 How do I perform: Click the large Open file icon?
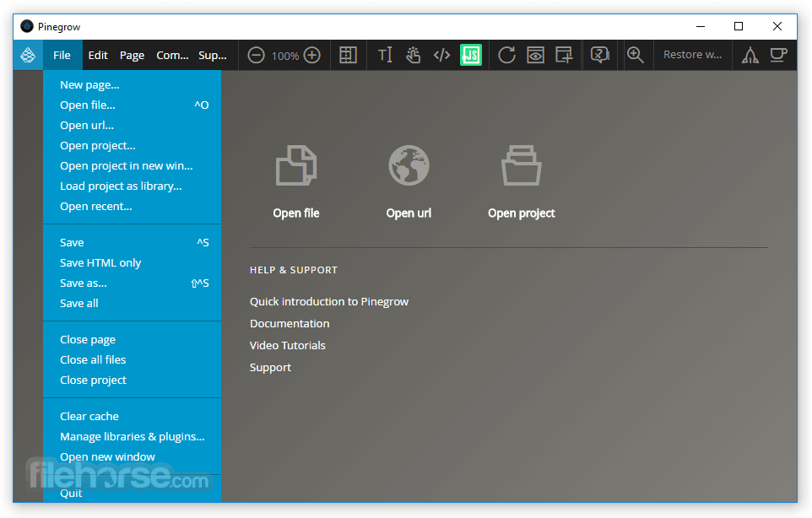(296, 165)
